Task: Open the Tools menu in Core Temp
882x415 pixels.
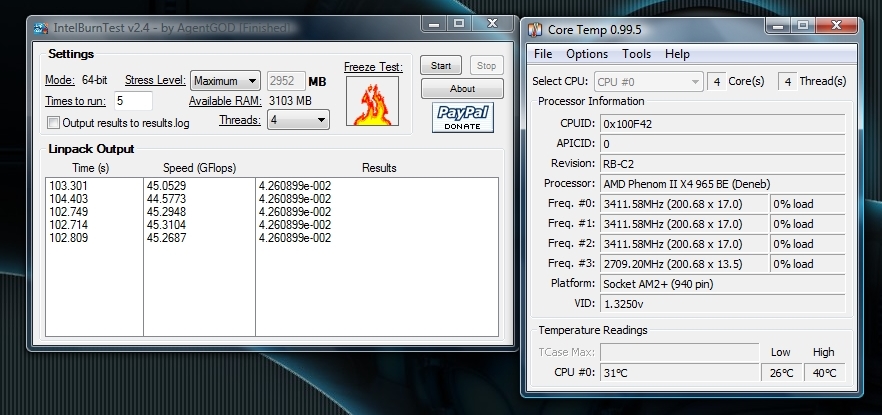Action: (636, 54)
